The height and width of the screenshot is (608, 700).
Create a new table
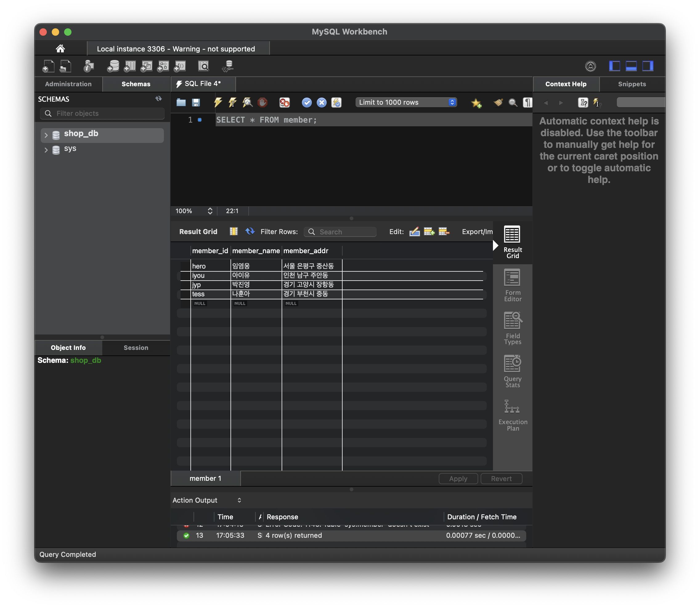[130, 66]
